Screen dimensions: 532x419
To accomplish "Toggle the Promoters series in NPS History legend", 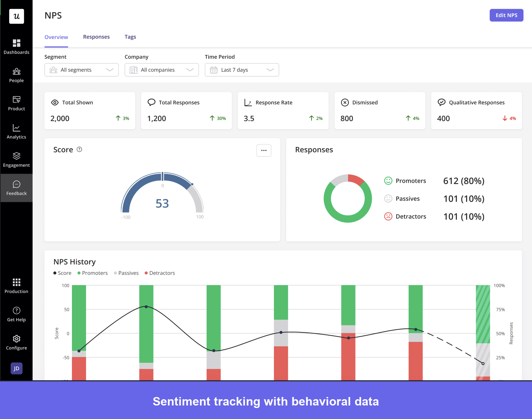I will pos(93,273).
